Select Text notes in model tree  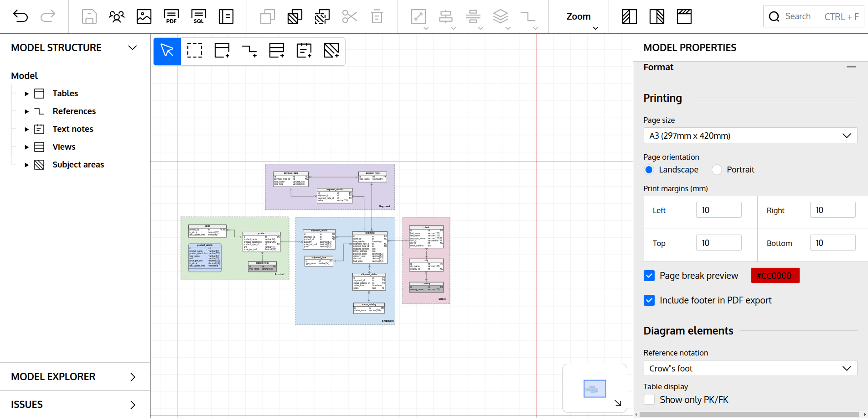coord(73,129)
